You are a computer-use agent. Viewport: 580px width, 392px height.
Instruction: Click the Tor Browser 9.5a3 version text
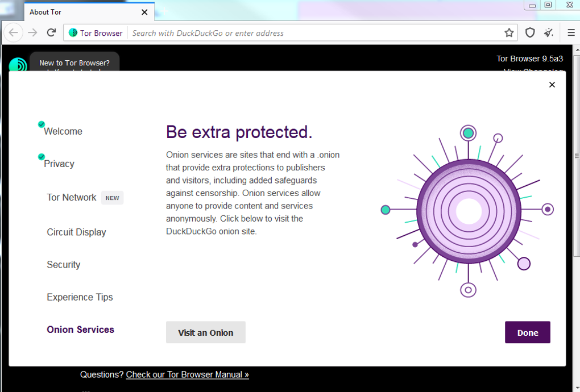(x=530, y=59)
